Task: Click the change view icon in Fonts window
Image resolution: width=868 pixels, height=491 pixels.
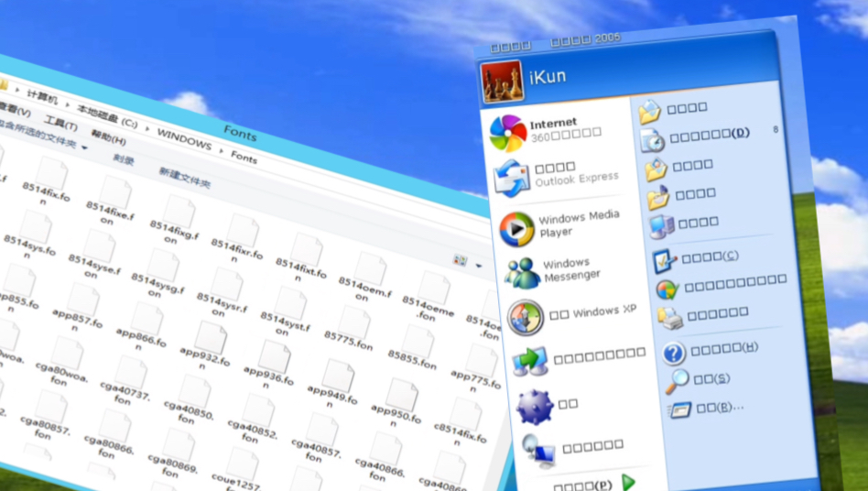Action: (460, 260)
